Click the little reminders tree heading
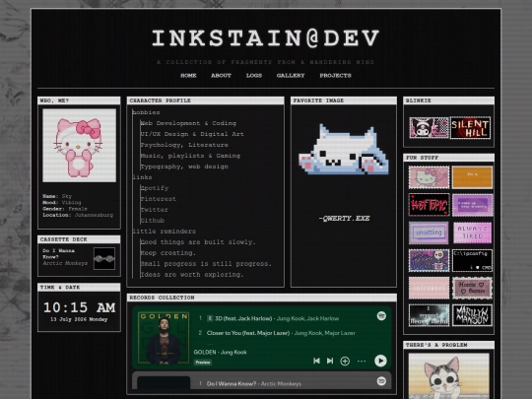532x399 pixels. point(164,232)
